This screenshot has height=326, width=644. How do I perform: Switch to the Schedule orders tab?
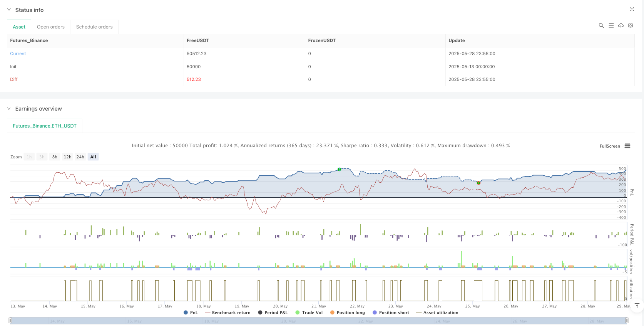(94, 27)
